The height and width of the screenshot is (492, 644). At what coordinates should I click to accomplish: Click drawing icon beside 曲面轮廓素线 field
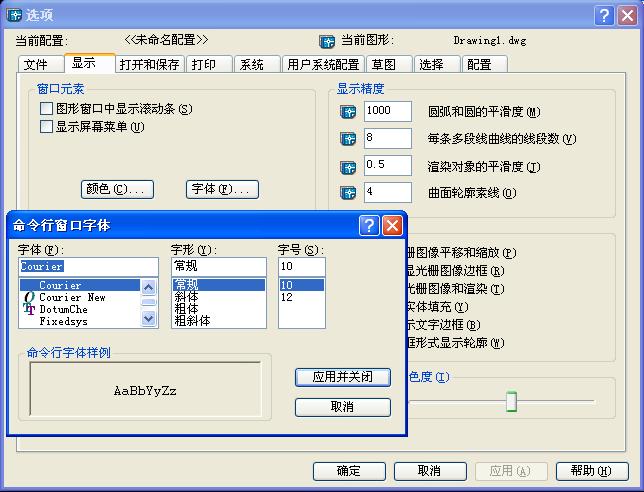(x=348, y=192)
